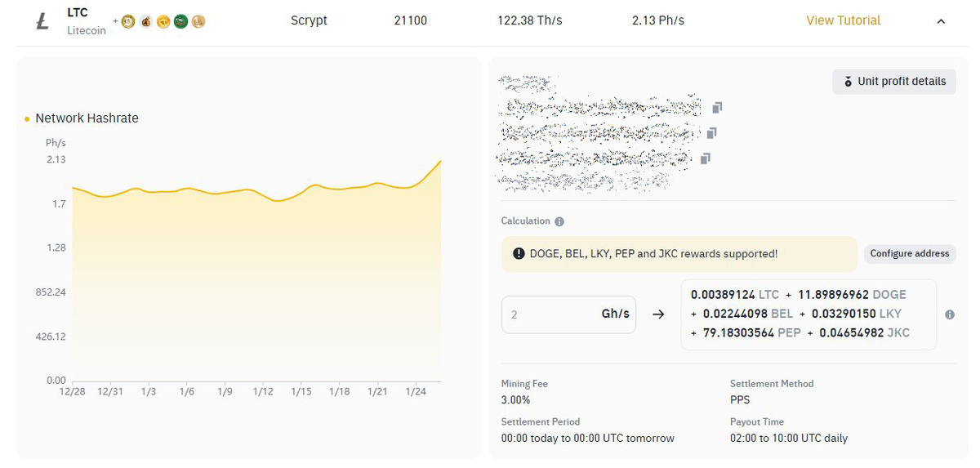Open Unit profit details
The width and height of the screenshot is (980, 468).
point(894,82)
